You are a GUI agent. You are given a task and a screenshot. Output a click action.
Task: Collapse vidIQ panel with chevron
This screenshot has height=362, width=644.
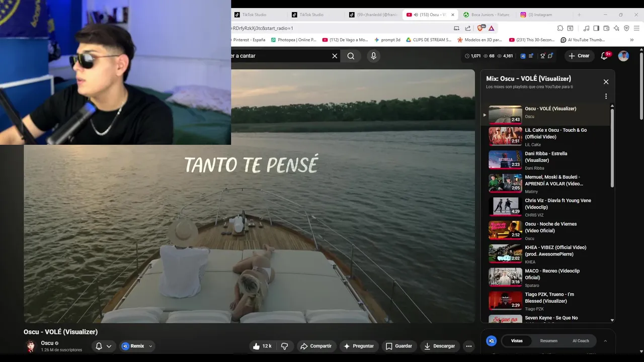click(x=605, y=341)
